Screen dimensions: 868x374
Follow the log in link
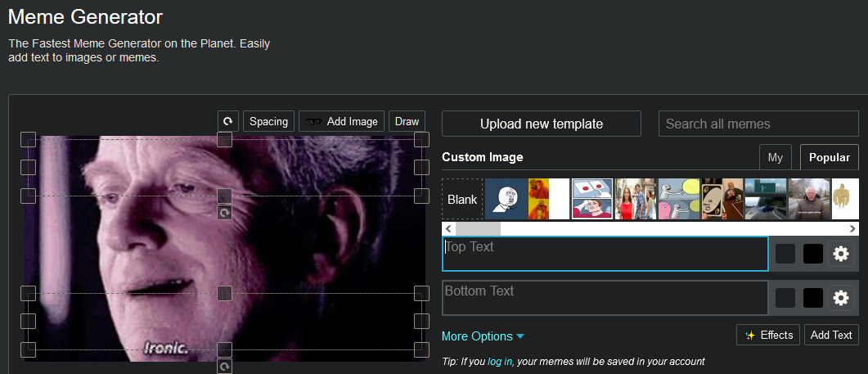pos(500,361)
